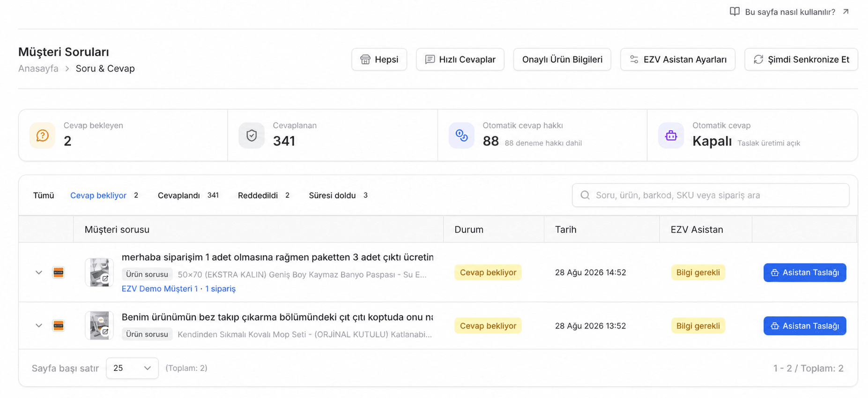This screenshot has height=398, width=868.
Task: Click the coins icon for Otomatik cevap hakkı
Action: pos(461,135)
